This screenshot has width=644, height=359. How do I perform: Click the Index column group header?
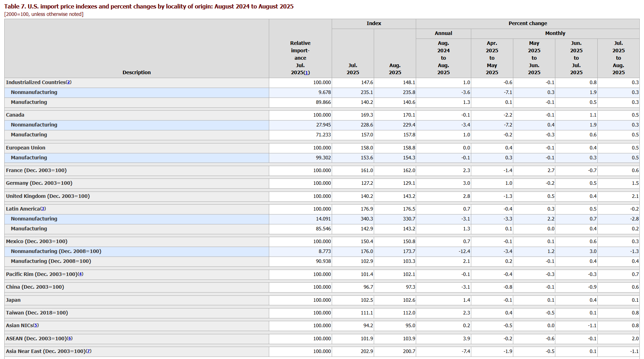(x=373, y=24)
